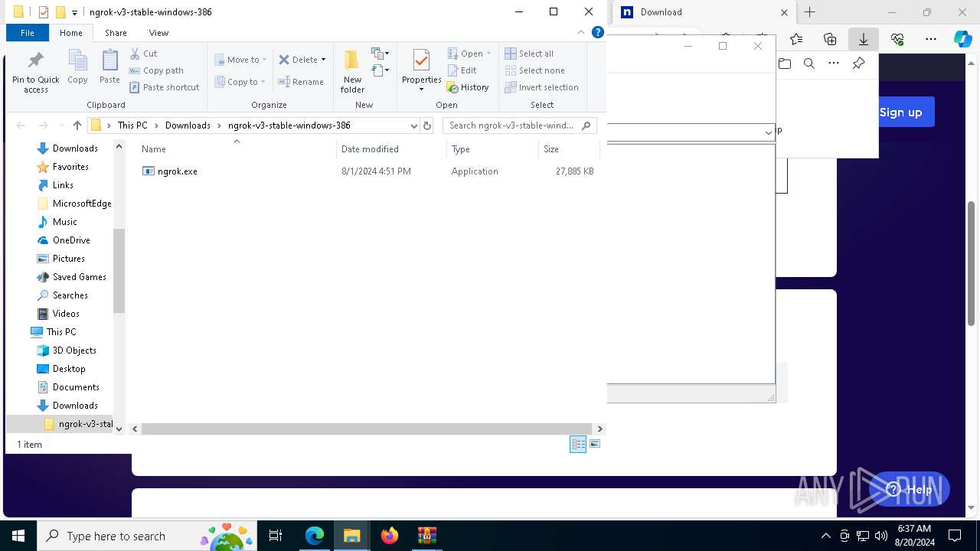This screenshot has height=551, width=980.
Task: Create a New folder
Action: tap(352, 71)
